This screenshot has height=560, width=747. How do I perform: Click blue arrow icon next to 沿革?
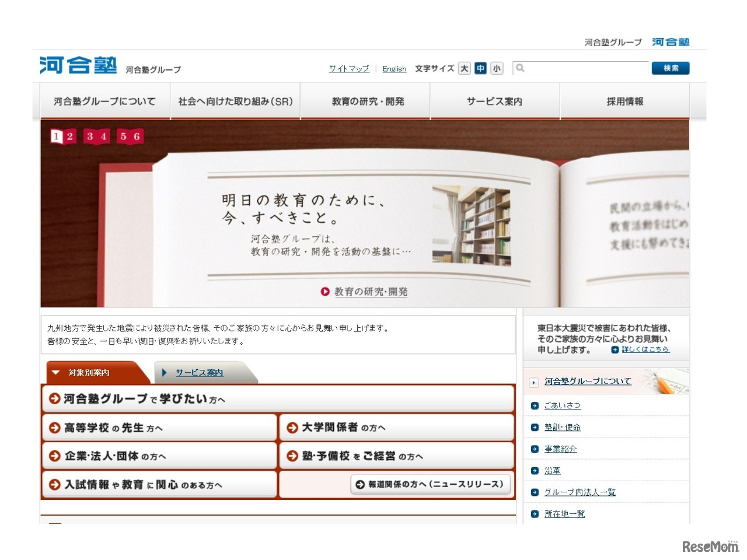coord(533,470)
